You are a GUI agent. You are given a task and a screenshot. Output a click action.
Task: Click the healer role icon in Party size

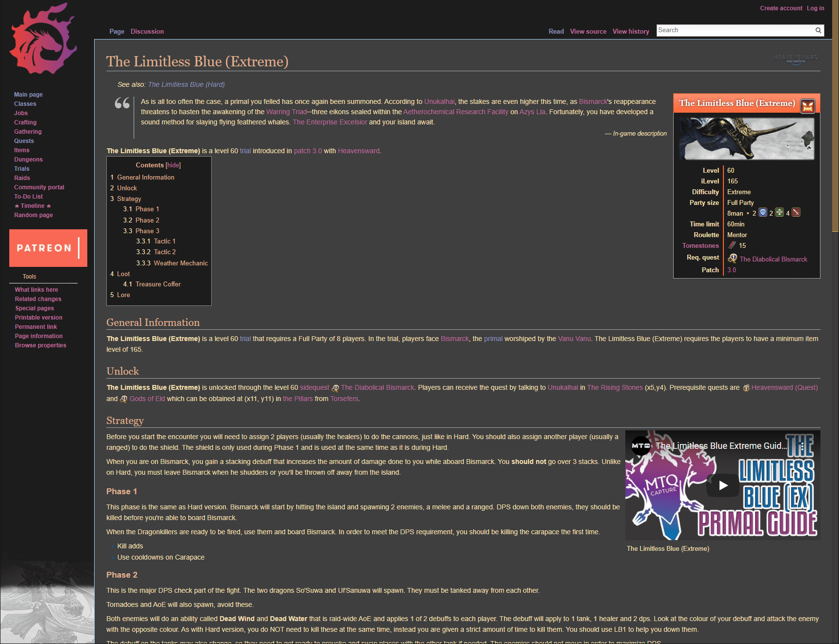(779, 213)
